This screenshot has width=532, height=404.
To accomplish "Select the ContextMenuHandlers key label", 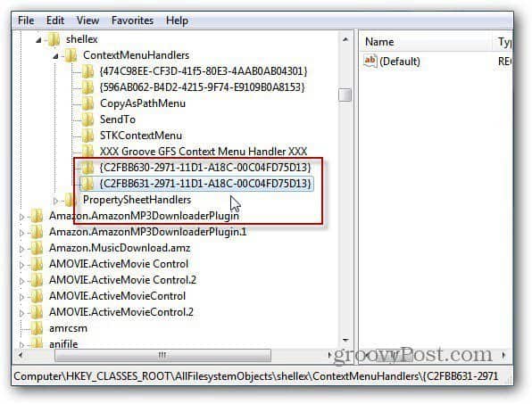I will [x=136, y=55].
